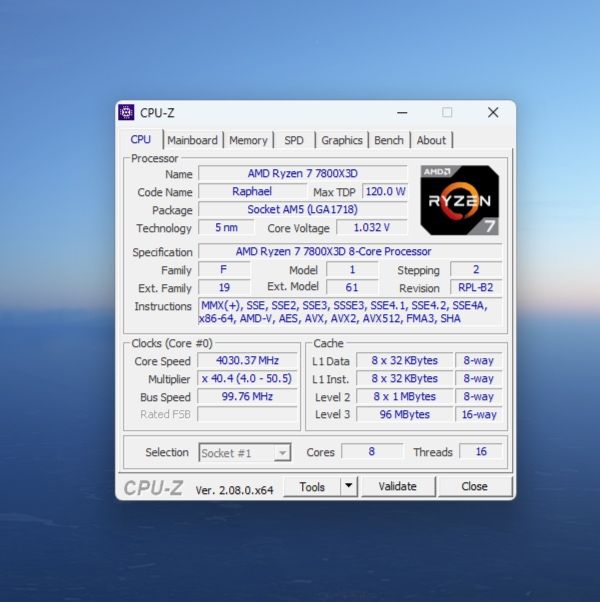
Task: Click the Stepping value 2
Action: [x=476, y=270]
